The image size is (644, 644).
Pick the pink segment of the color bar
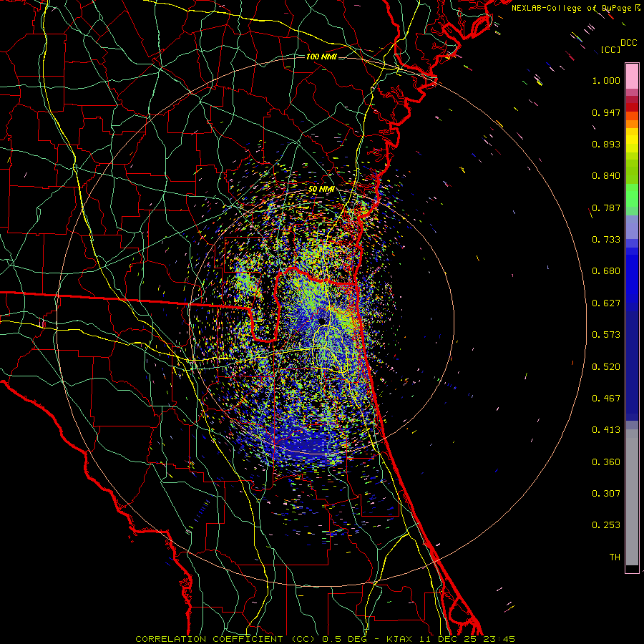(x=632, y=77)
